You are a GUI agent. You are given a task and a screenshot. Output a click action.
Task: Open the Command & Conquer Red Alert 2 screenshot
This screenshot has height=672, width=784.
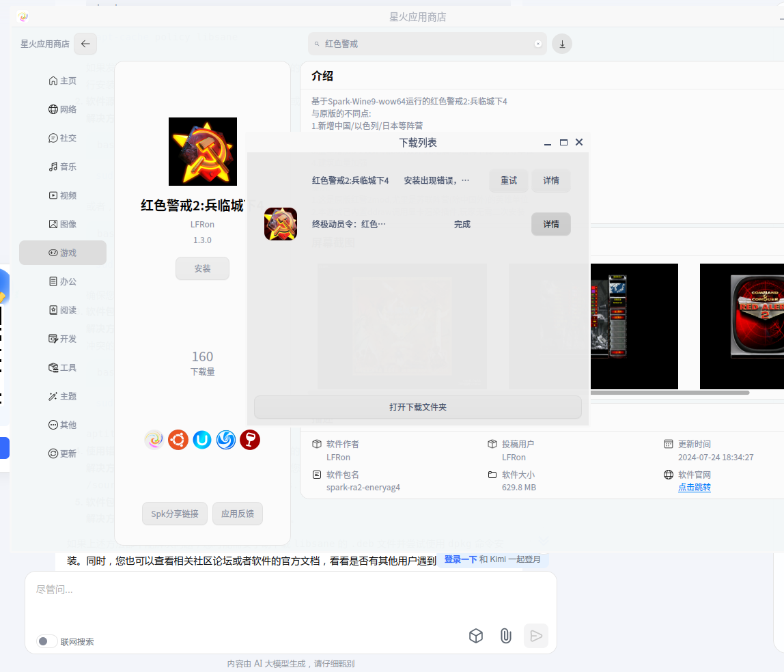[x=742, y=326]
